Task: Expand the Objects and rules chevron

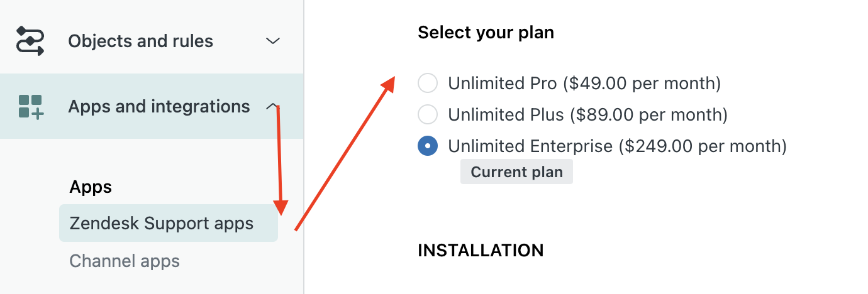Action: coord(272,41)
